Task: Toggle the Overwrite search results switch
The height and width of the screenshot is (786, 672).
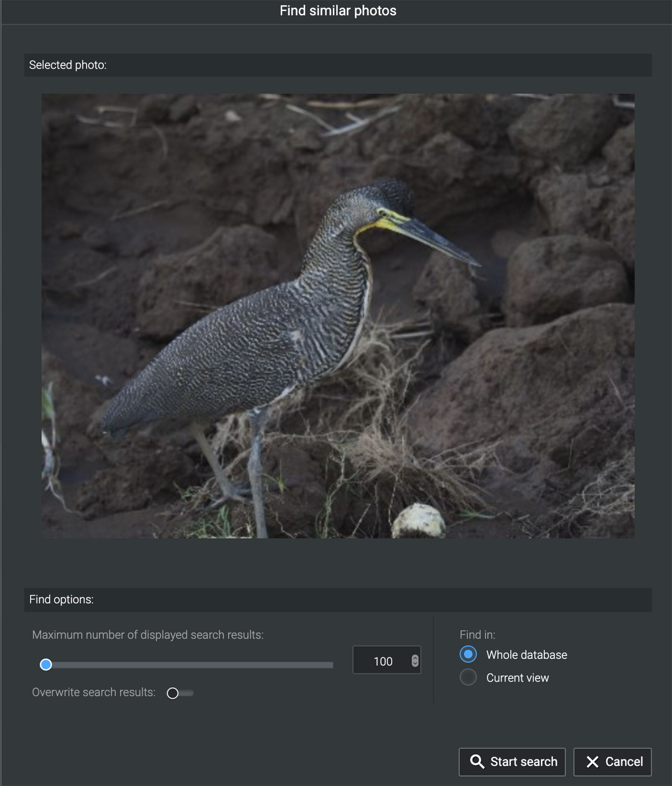Action: point(180,693)
